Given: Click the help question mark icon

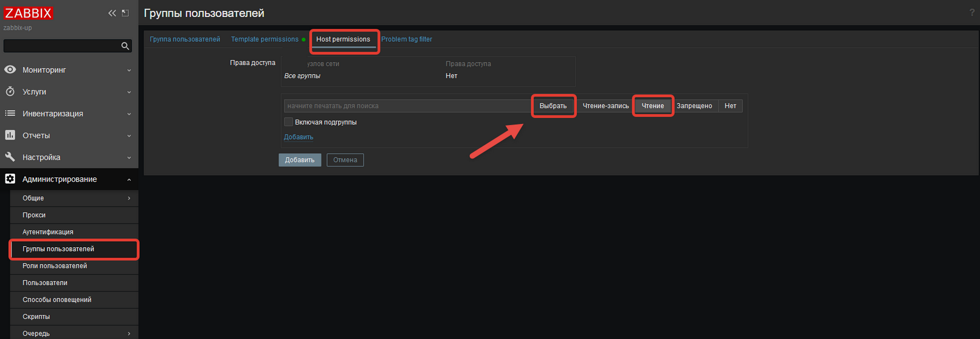Looking at the screenshot, I should pos(971,13).
